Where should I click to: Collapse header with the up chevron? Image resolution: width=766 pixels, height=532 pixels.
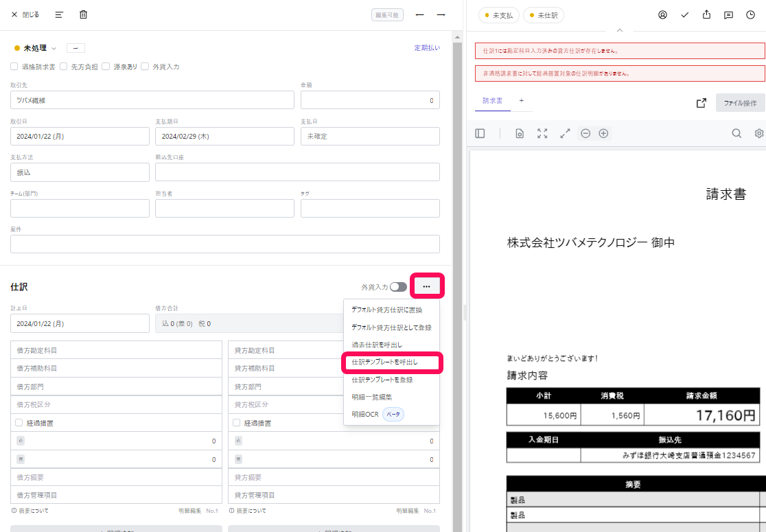(619, 30)
